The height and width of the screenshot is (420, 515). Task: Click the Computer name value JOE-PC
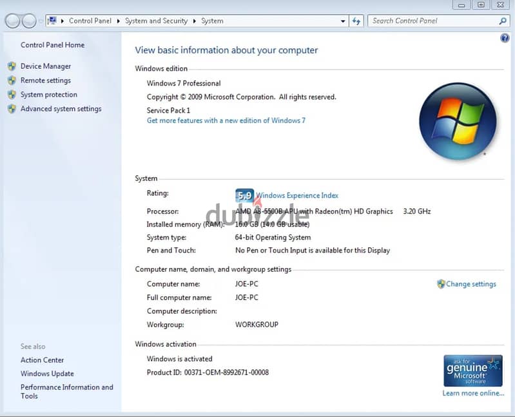pyautogui.click(x=247, y=284)
